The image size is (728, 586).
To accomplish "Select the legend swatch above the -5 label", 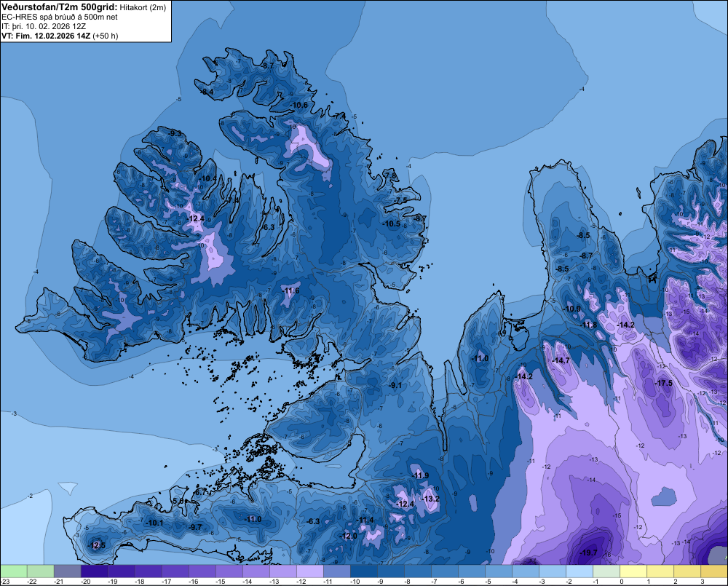I will pos(498,571).
